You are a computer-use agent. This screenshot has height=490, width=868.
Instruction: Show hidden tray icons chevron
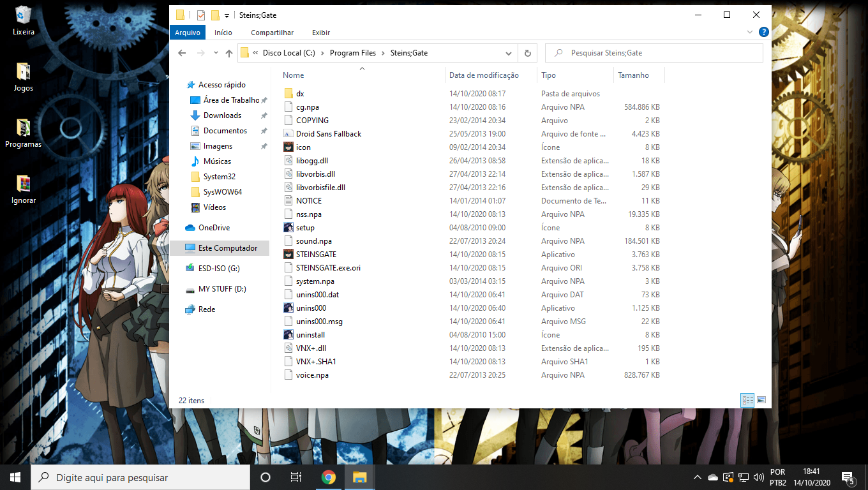tap(697, 477)
